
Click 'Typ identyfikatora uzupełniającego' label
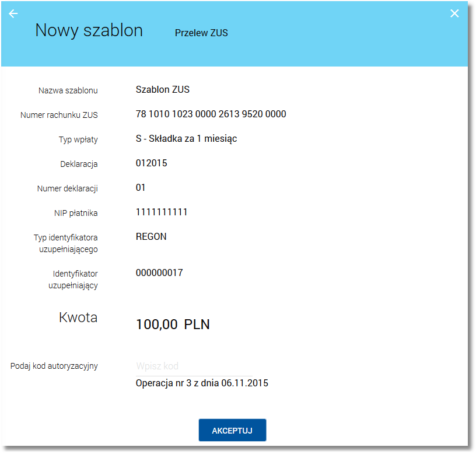[x=66, y=243]
